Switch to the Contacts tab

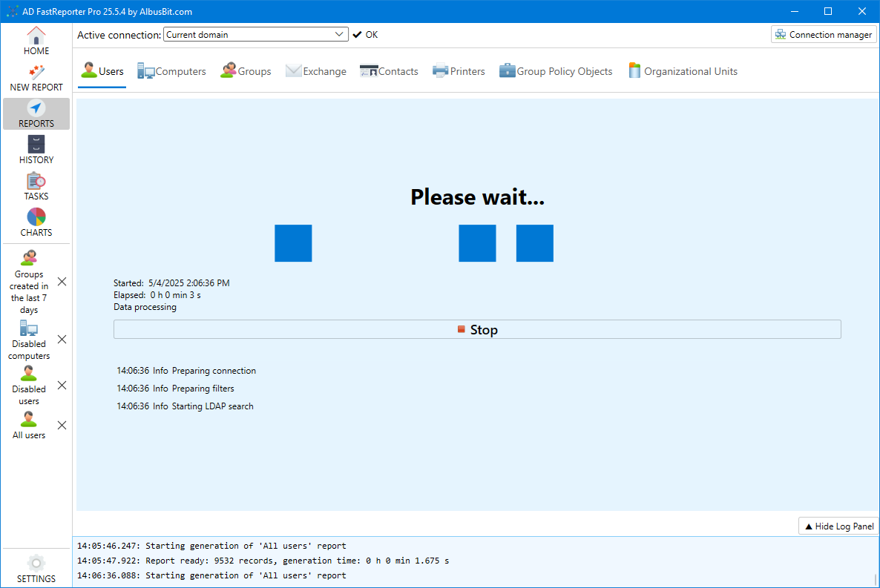389,71
